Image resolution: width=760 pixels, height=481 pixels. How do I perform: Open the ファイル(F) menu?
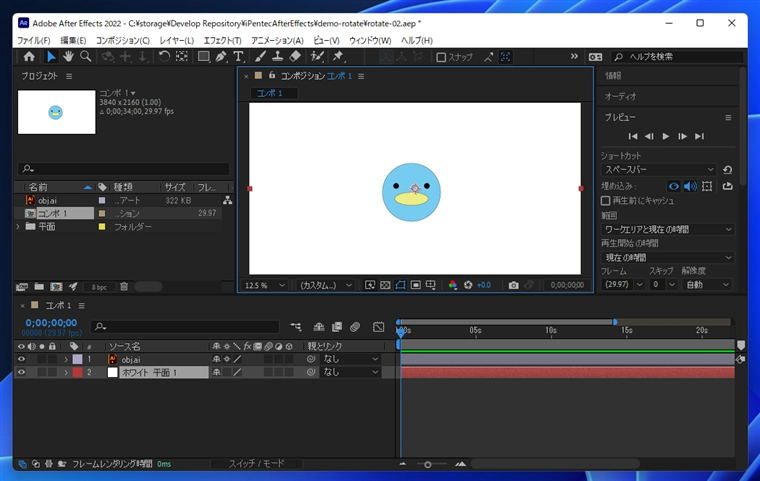[34, 40]
